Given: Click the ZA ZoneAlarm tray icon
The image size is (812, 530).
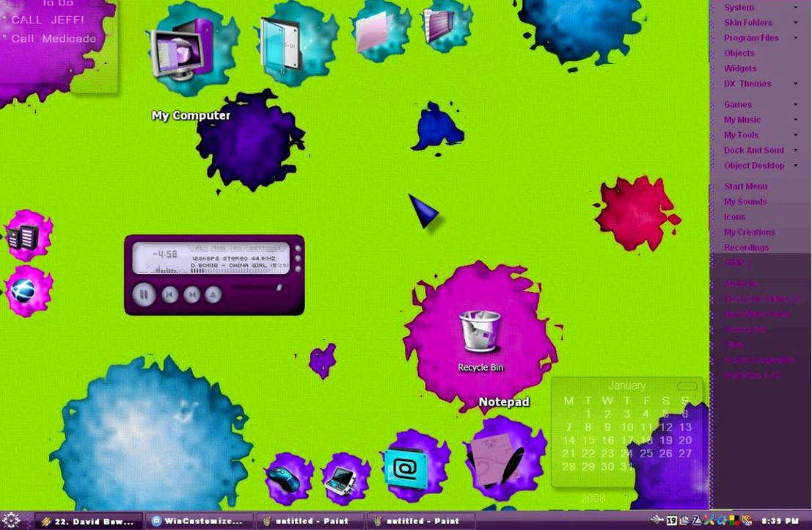Looking at the screenshot, I should [x=697, y=520].
